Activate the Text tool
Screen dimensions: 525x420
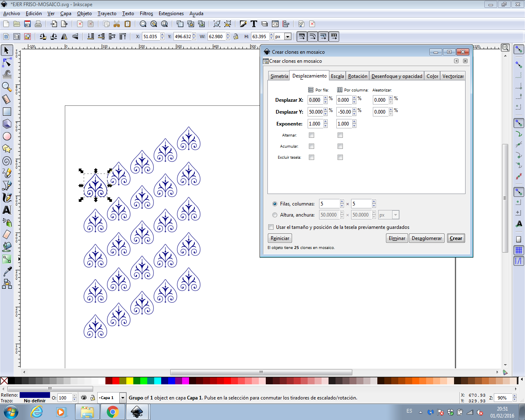7,210
